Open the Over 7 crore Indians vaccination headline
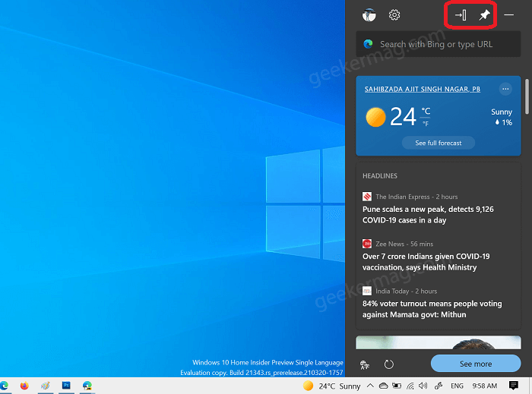 (x=426, y=262)
